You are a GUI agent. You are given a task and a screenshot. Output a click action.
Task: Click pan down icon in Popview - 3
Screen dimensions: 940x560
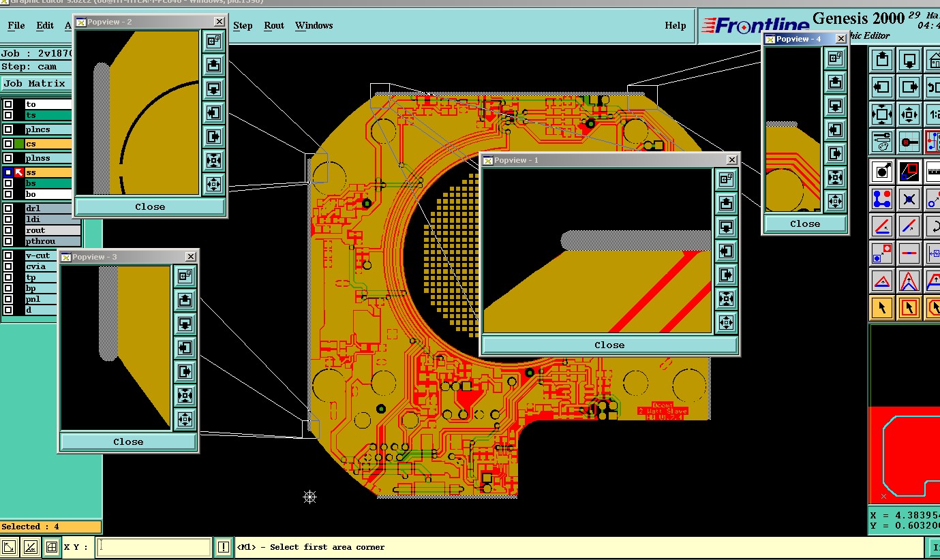185,324
